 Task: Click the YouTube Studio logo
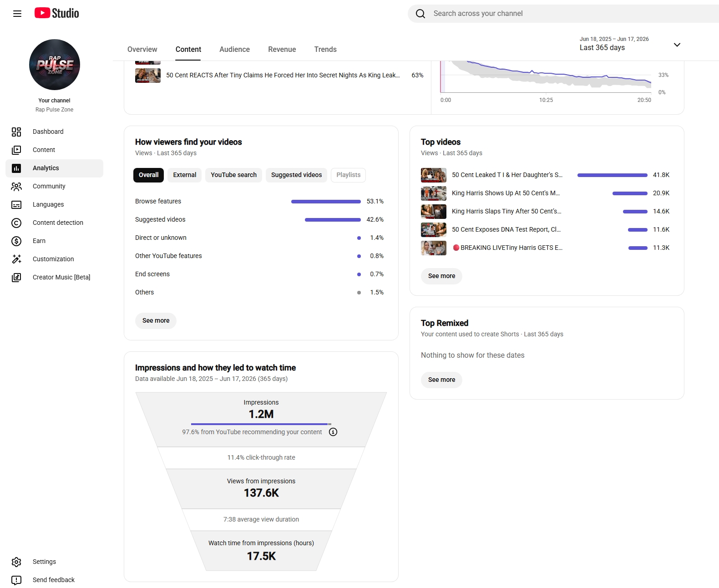point(57,13)
